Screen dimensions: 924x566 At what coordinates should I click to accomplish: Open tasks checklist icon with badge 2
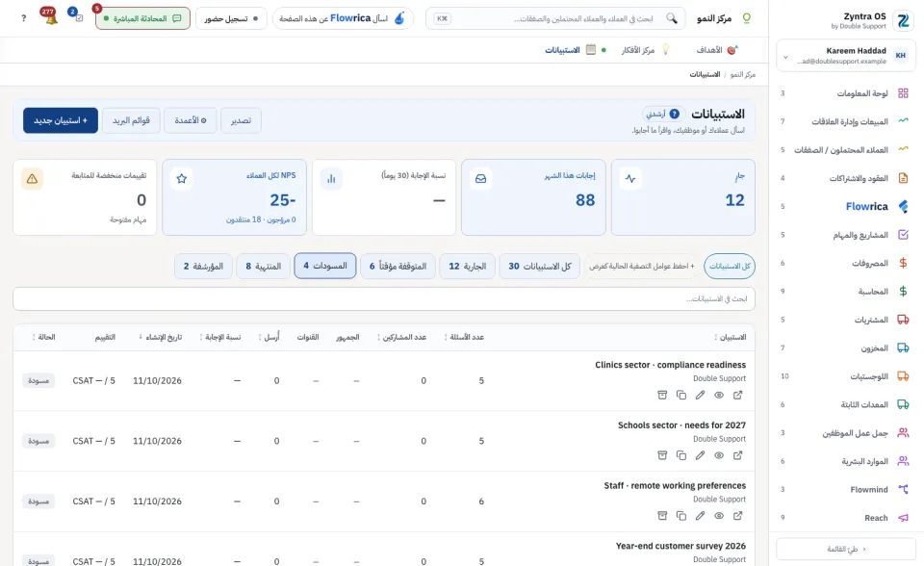click(77, 16)
